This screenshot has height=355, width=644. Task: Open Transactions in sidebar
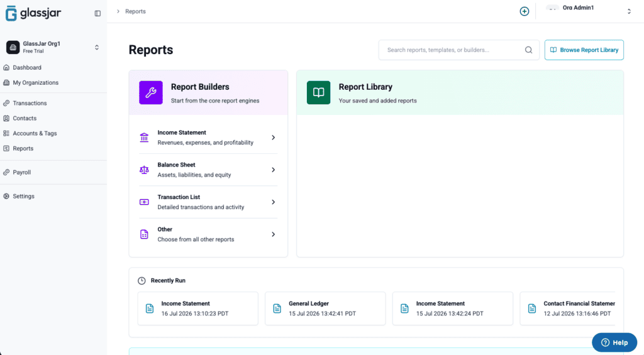tap(30, 103)
